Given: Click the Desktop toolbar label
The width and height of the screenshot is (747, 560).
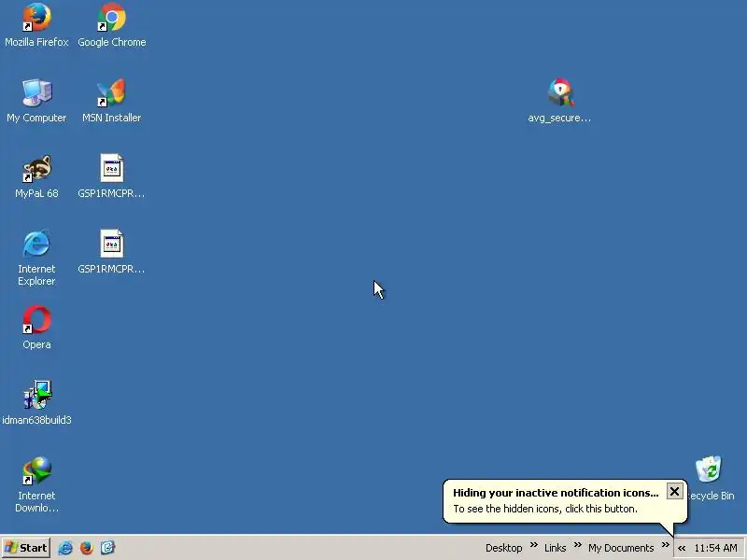Looking at the screenshot, I should coord(504,548).
